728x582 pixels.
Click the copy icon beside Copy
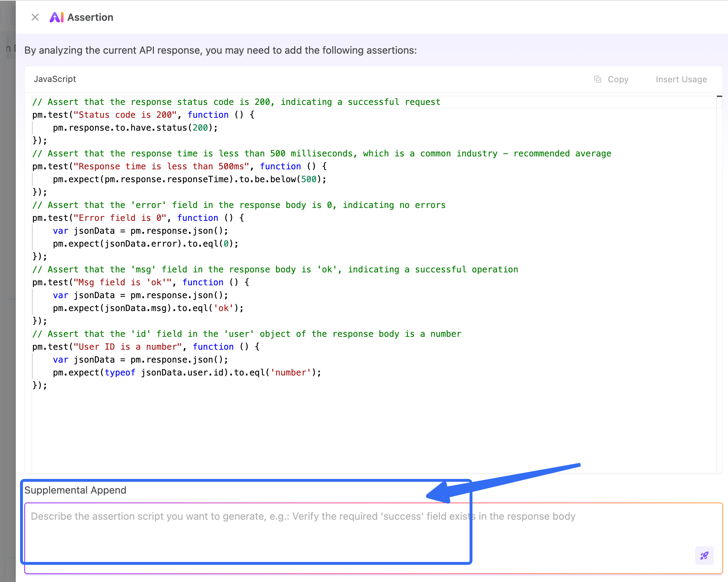tap(597, 79)
